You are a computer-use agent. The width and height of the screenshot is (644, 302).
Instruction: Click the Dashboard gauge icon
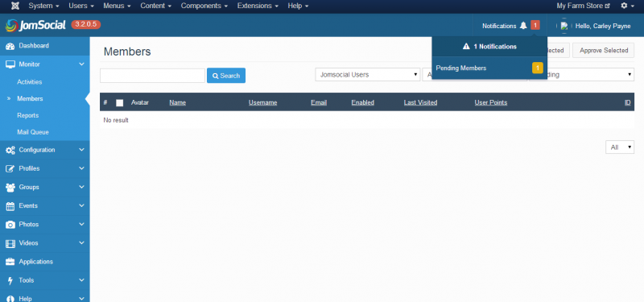pos(10,46)
